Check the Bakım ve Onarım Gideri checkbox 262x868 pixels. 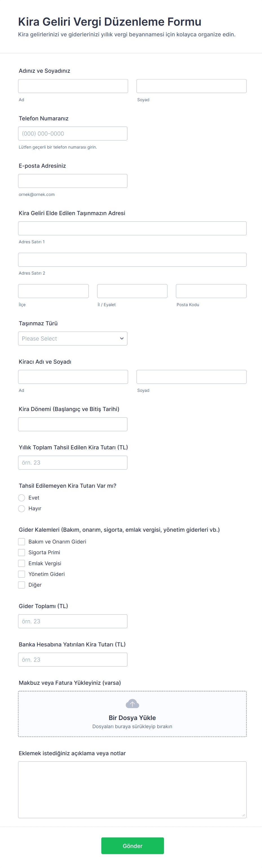(22, 542)
